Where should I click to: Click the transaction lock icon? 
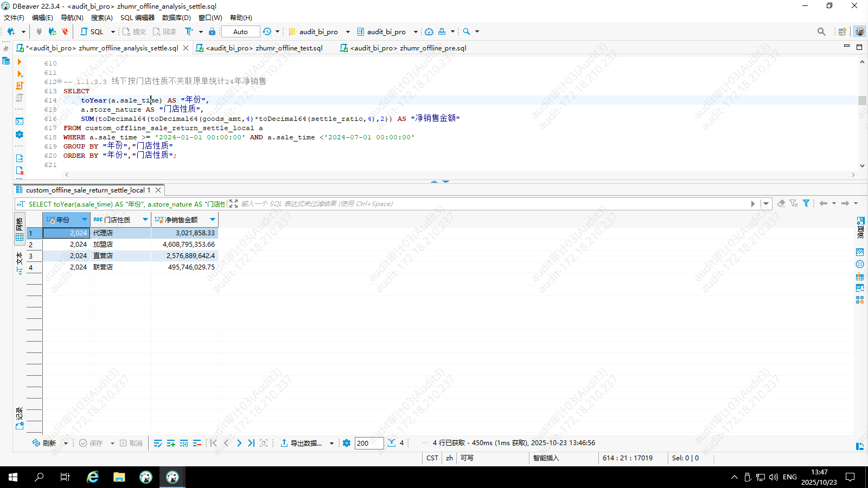coord(212,31)
